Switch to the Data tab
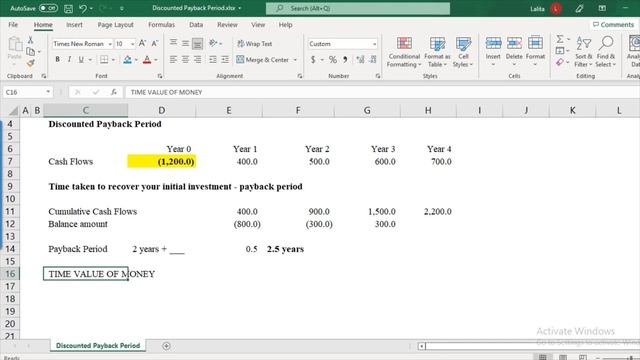The image size is (640, 360). click(196, 25)
